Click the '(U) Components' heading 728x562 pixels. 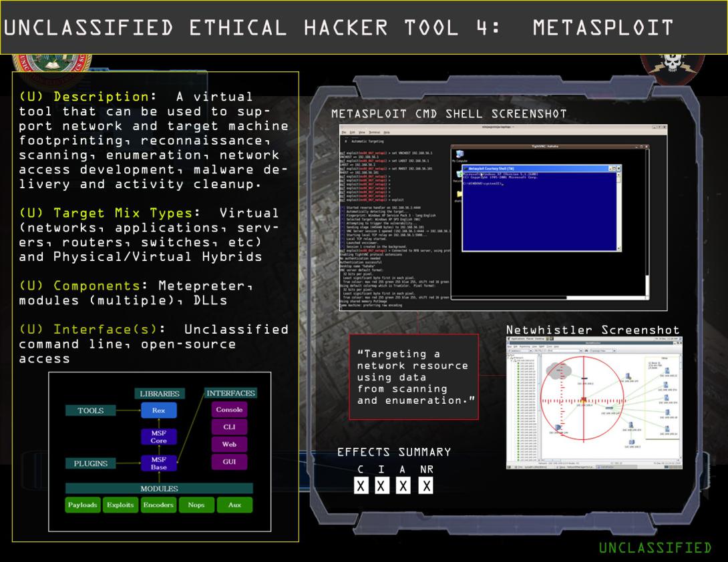click(x=80, y=286)
